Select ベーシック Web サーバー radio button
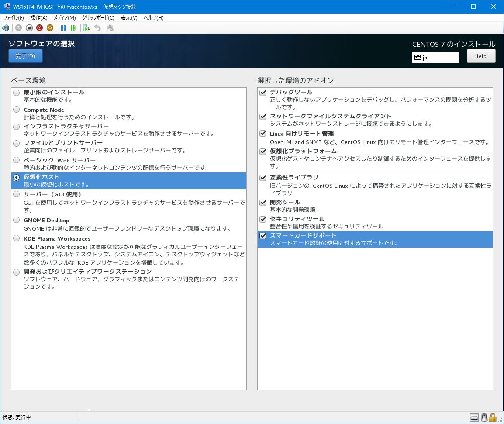 17,160
